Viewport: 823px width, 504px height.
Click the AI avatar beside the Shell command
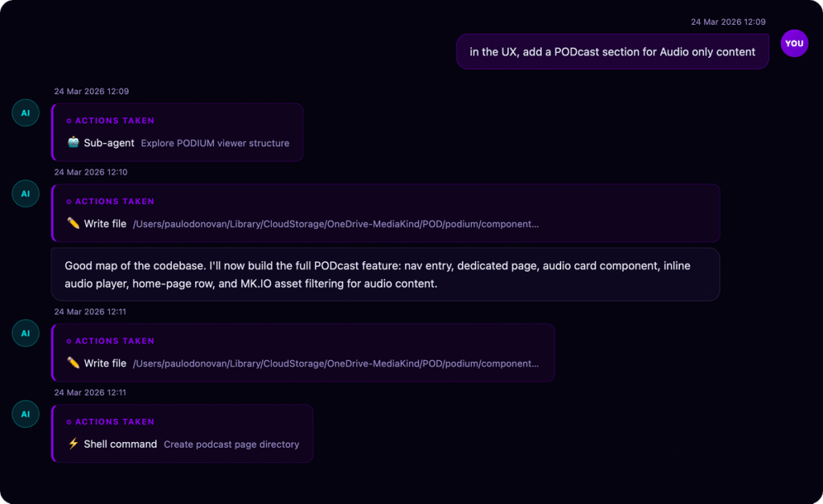point(26,414)
